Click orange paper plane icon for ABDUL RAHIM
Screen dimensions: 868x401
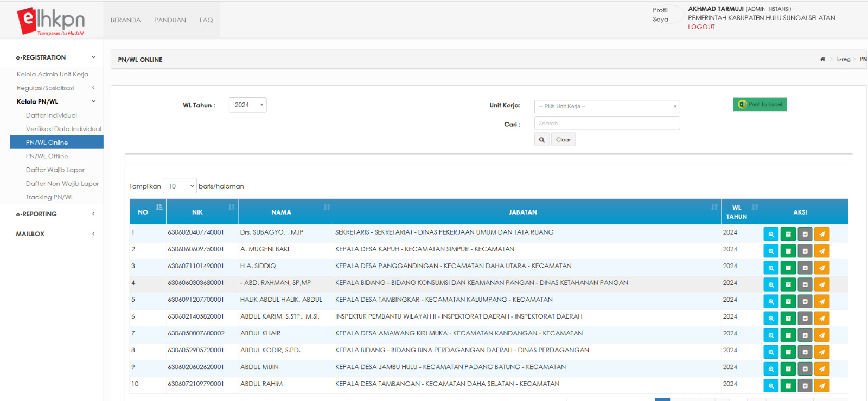[x=822, y=385]
